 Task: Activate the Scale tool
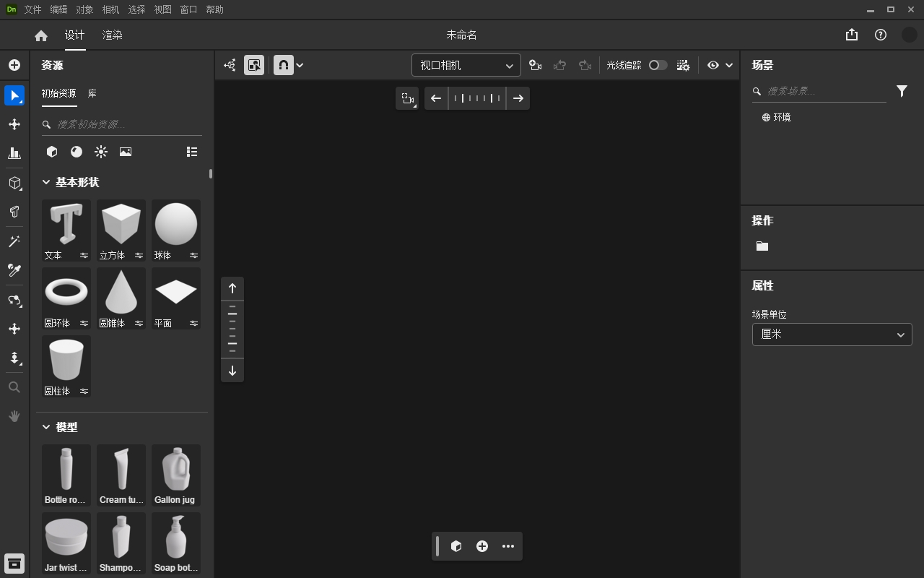coord(14,152)
